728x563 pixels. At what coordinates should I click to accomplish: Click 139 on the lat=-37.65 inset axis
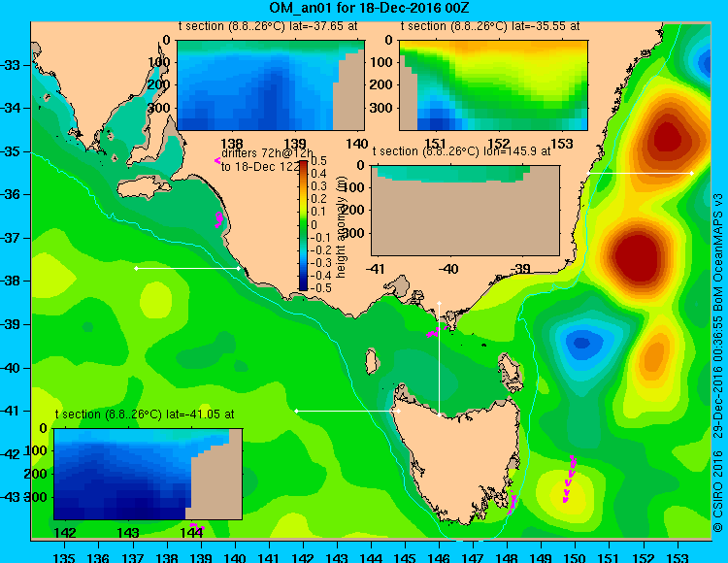[x=295, y=144]
